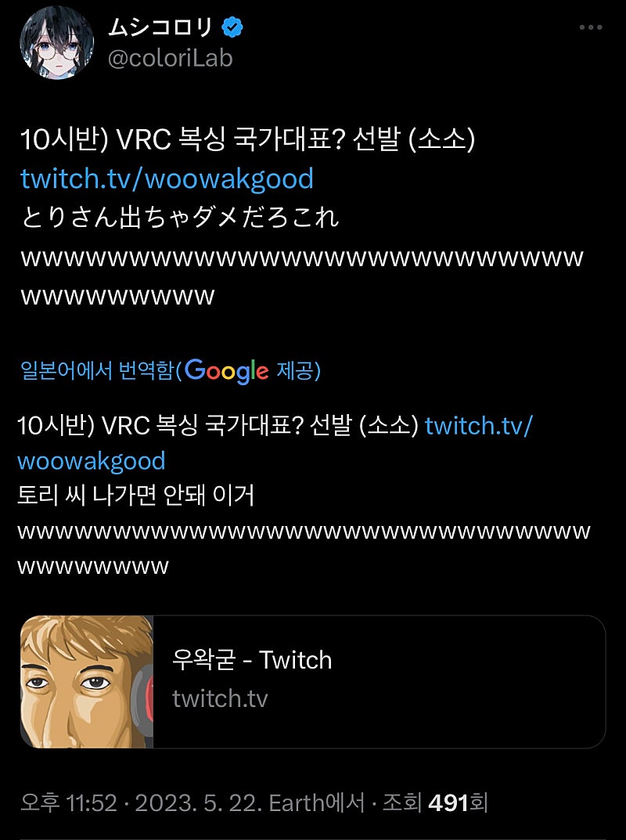Open the 우왁군 face thumbnail on card
The width and height of the screenshot is (626, 840).
(87, 681)
